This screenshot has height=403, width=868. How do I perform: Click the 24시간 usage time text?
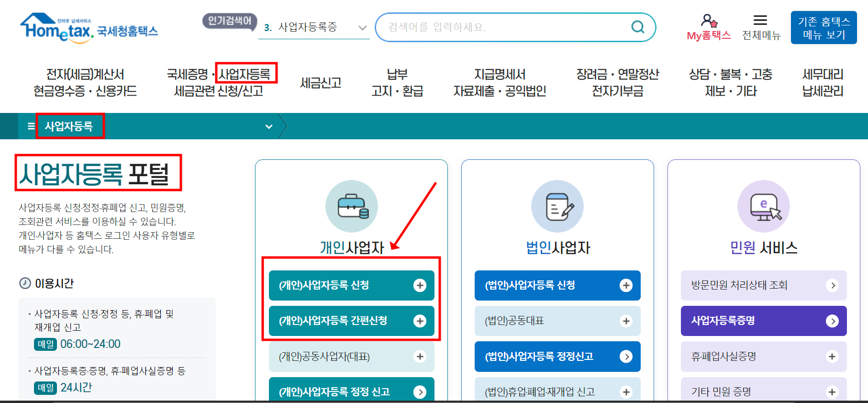click(x=77, y=388)
